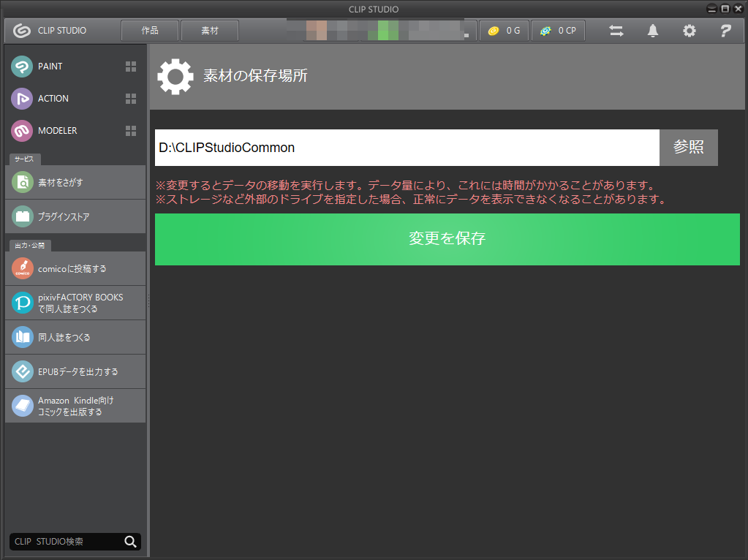This screenshot has width=748, height=560.
Task: Choose EPUBデータを出力する
Action: click(75, 371)
